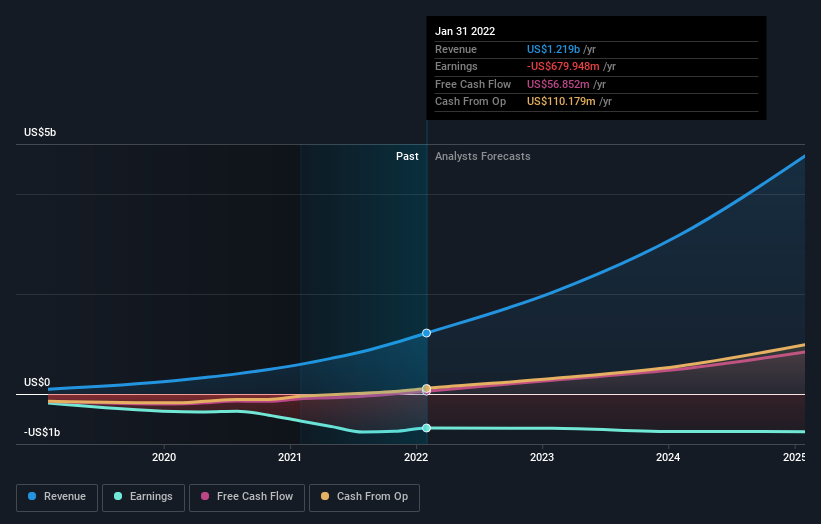This screenshot has height=524, width=821.
Task: Click the Cash From Op label in tooltip
Action: 470,102
